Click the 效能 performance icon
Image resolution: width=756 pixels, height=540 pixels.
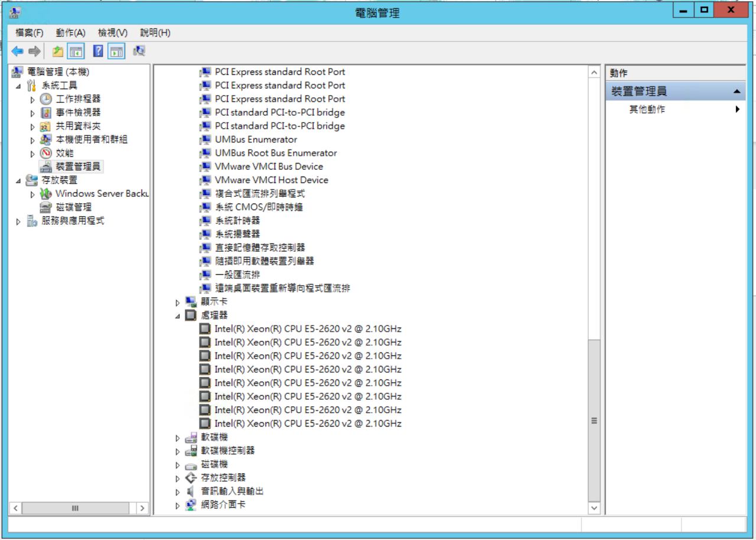[46, 153]
